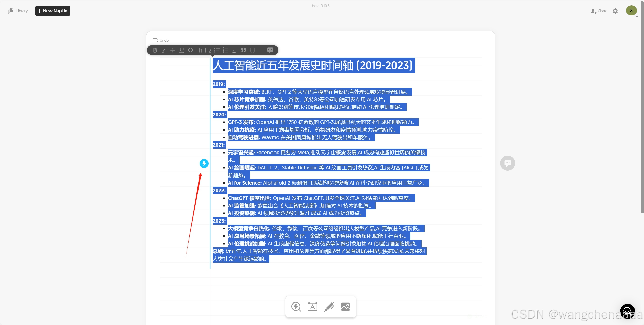Click the 元宇宙兴起 bullet line

[327, 156]
